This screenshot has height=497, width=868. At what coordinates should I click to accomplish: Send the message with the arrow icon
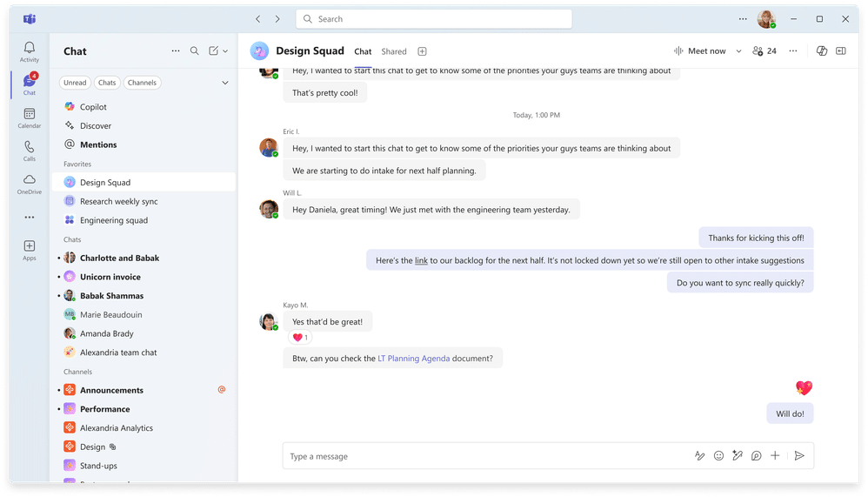[799, 456]
